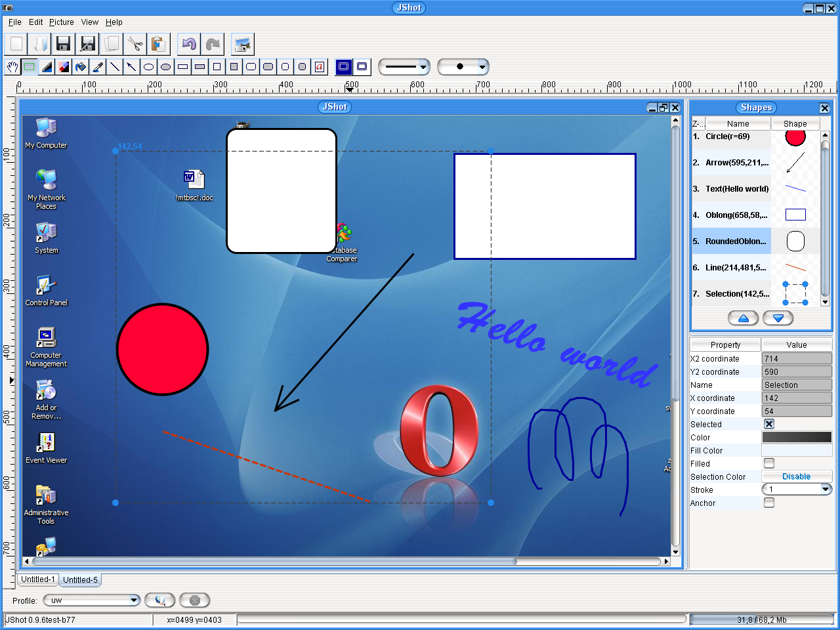Click the scissors cut icon

135,45
